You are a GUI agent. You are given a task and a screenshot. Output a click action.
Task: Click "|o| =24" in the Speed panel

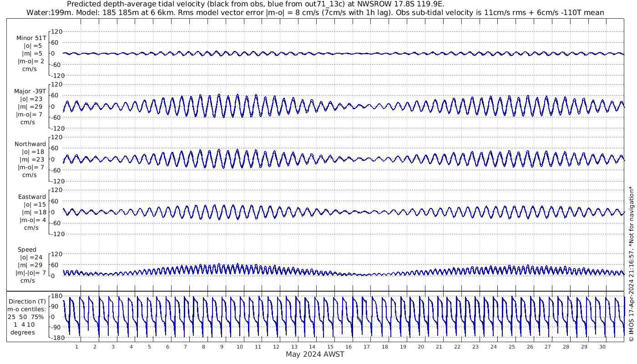click(31, 258)
